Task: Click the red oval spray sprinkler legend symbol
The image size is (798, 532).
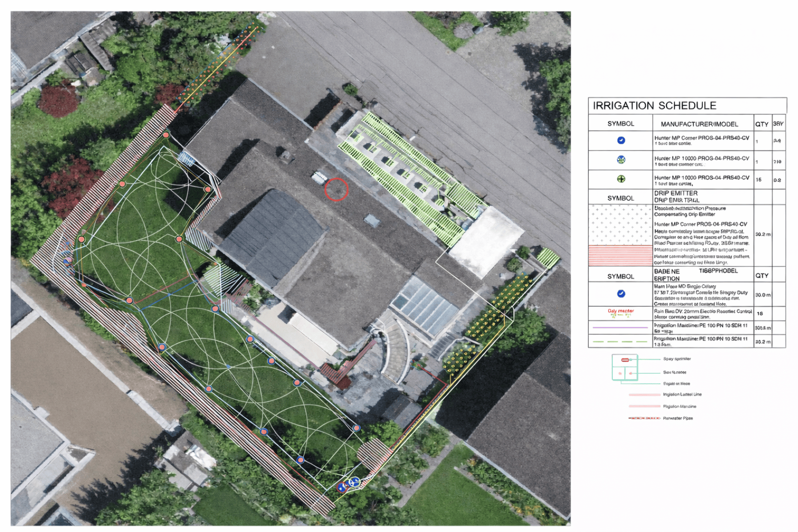Action: point(625,360)
